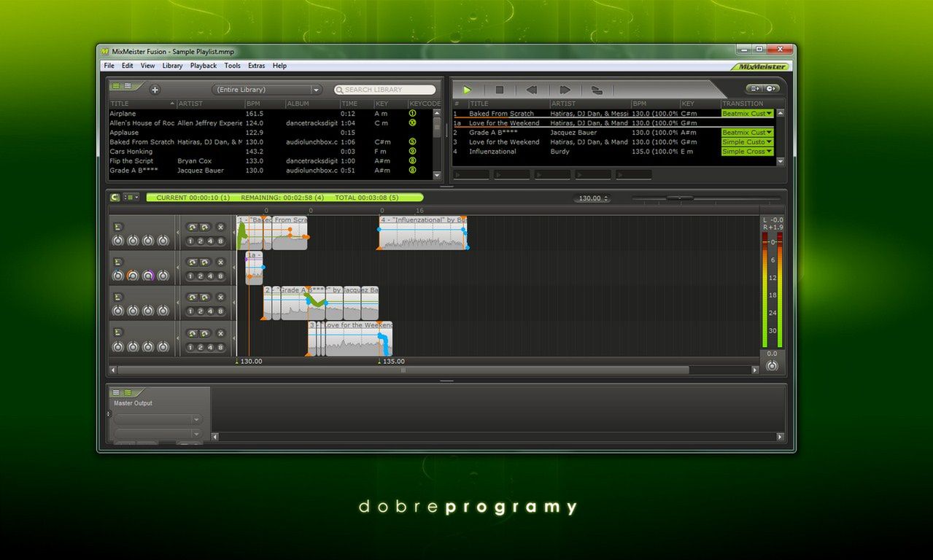
Task: Open the View menu
Action: [147, 66]
